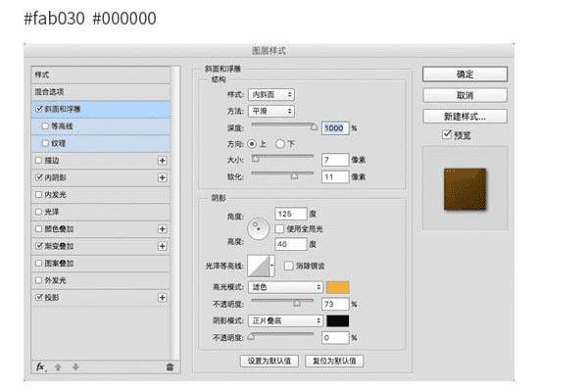This screenshot has width=588, height=392.
Task: Enable 消除锯齿 checkbox
Action: 288,266
